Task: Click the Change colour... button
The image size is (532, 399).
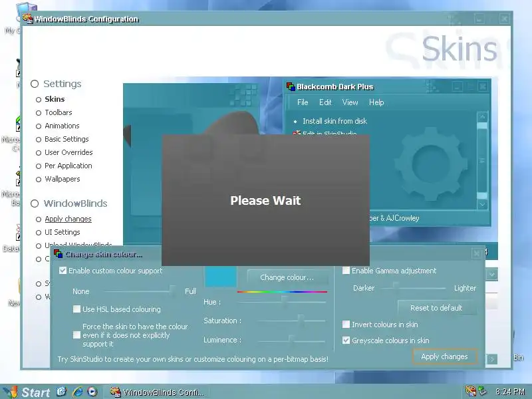Action: 287,277
